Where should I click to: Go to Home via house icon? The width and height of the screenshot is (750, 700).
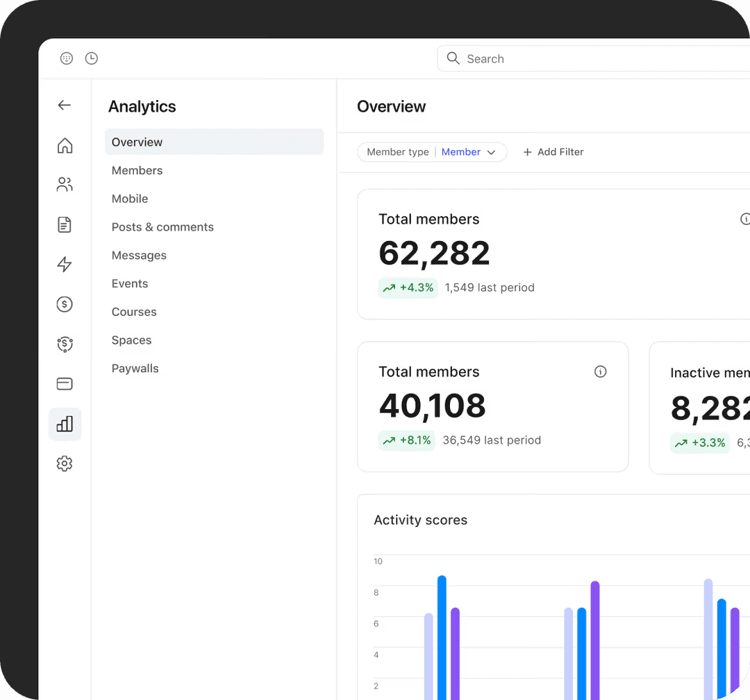click(65, 145)
